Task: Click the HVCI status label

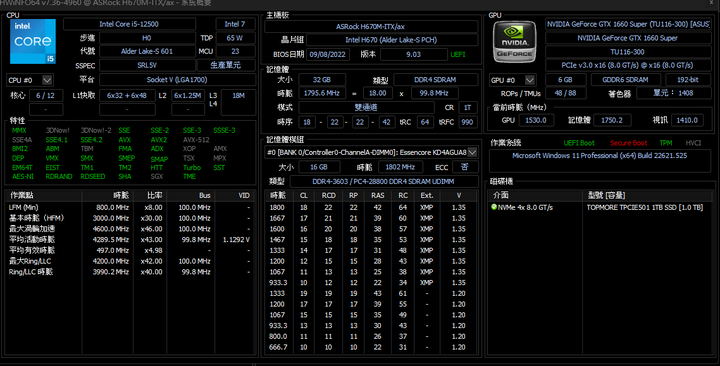Action: (693, 143)
